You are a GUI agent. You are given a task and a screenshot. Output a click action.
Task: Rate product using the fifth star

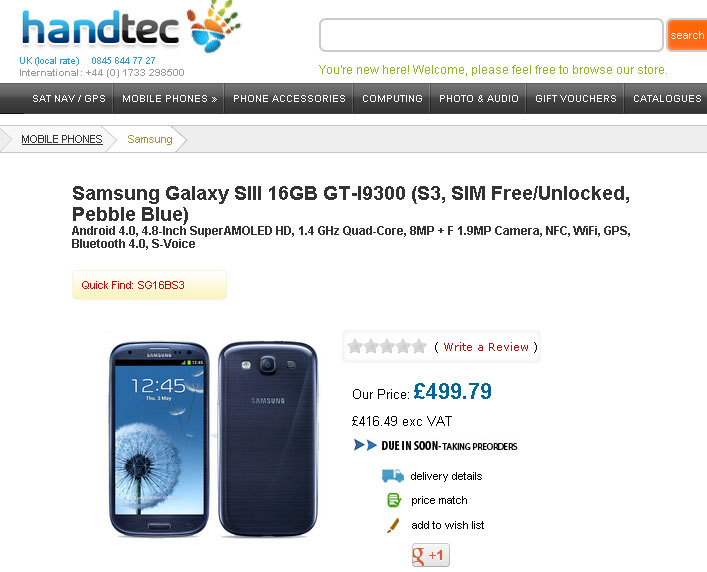pyautogui.click(x=419, y=346)
